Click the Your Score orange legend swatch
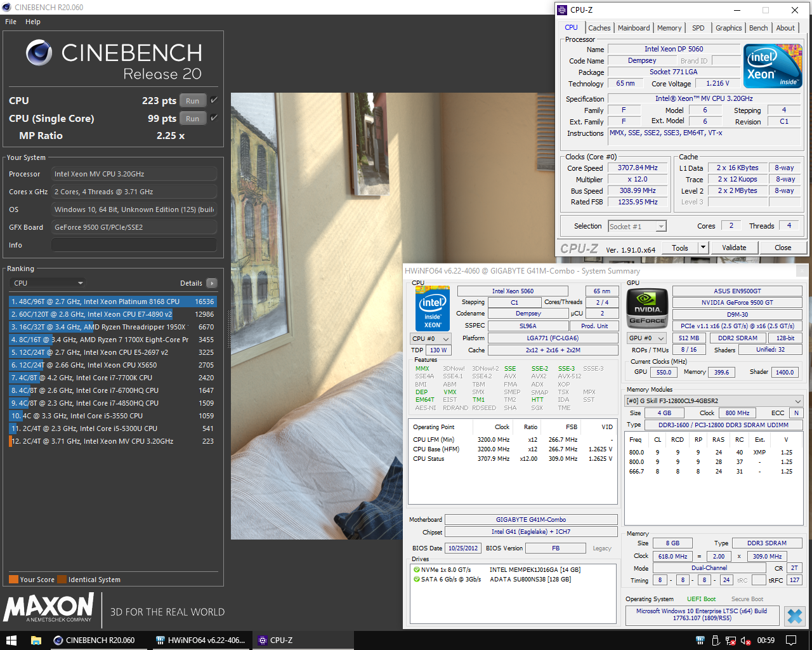The height and width of the screenshot is (650, 812). tap(13, 579)
